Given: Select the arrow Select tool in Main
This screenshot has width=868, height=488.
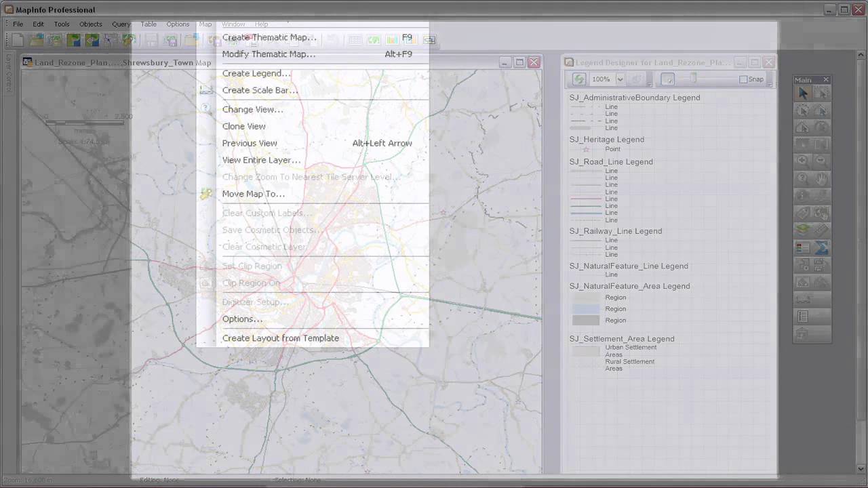Looking at the screenshot, I should (x=803, y=94).
